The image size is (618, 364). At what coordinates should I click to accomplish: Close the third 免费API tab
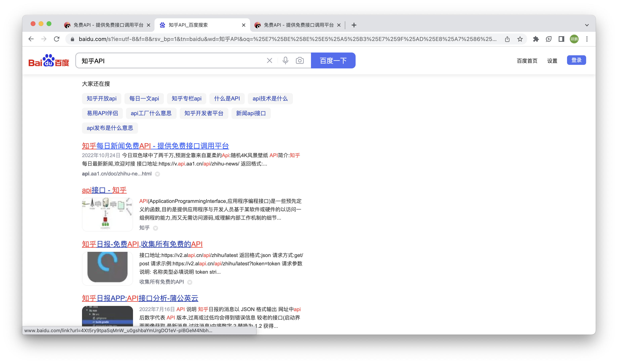tap(339, 25)
